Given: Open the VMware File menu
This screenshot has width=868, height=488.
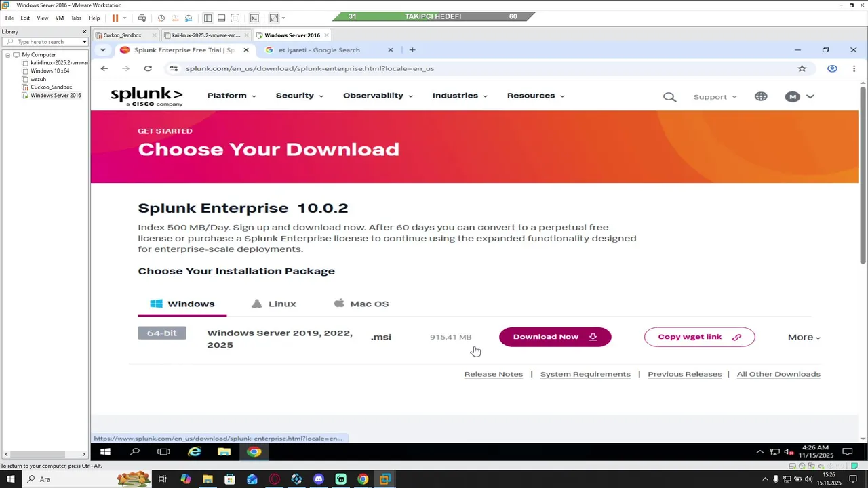Looking at the screenshot, I should pyautogui.click(x=9, y=18).
